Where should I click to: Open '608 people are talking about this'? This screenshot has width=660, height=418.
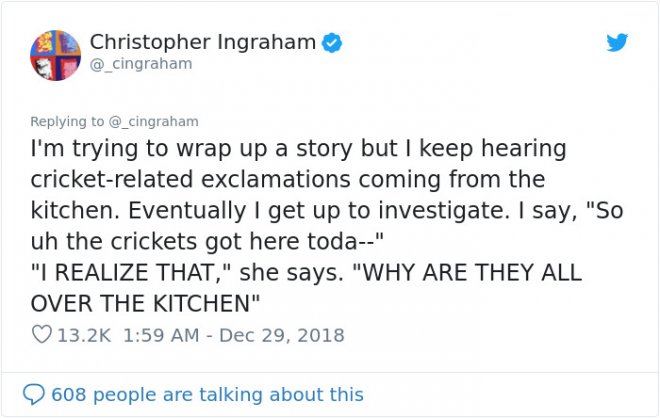point(207,395)
